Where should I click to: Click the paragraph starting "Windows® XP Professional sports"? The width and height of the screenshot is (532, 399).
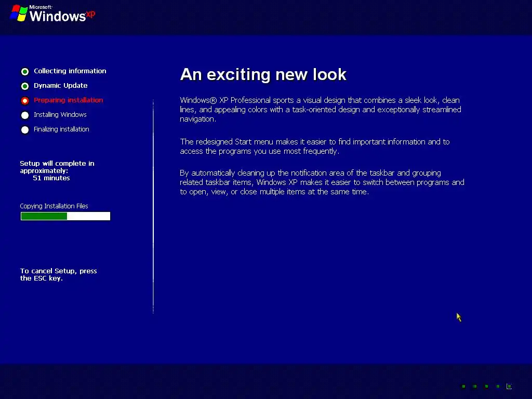point(321,110)
